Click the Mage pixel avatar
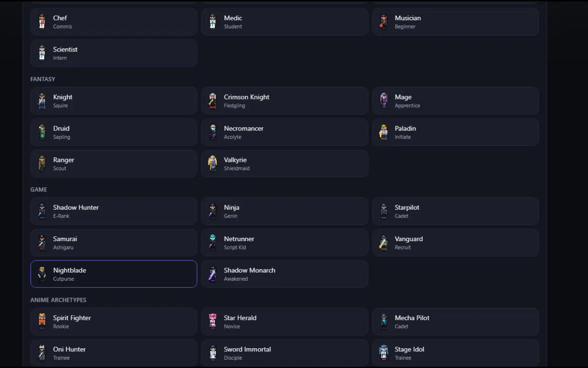The image size is (588, 368). tap(384, 101)
